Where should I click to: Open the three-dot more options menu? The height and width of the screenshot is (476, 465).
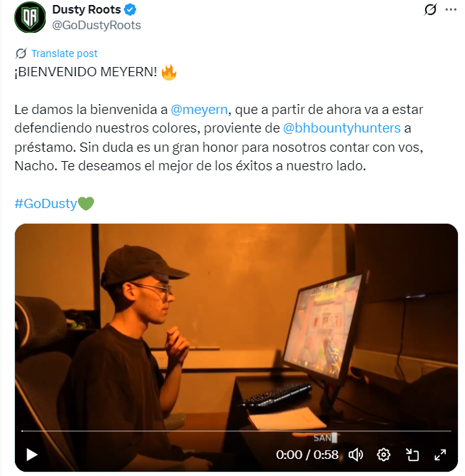pos(451,10)
